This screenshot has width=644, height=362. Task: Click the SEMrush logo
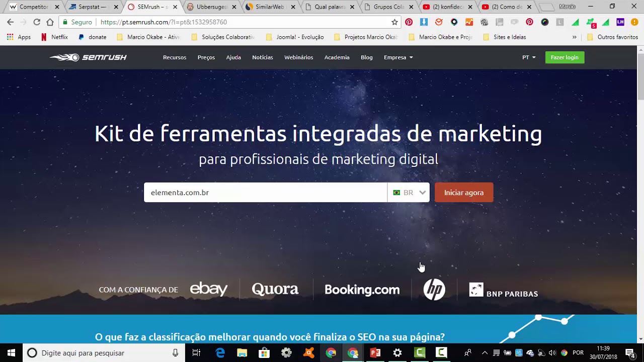point(88,57)
